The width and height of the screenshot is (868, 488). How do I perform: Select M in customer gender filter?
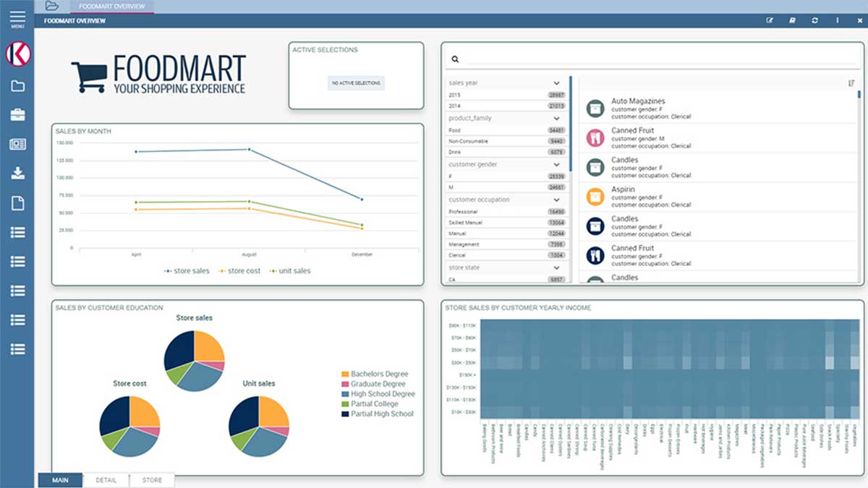point(506,187)
